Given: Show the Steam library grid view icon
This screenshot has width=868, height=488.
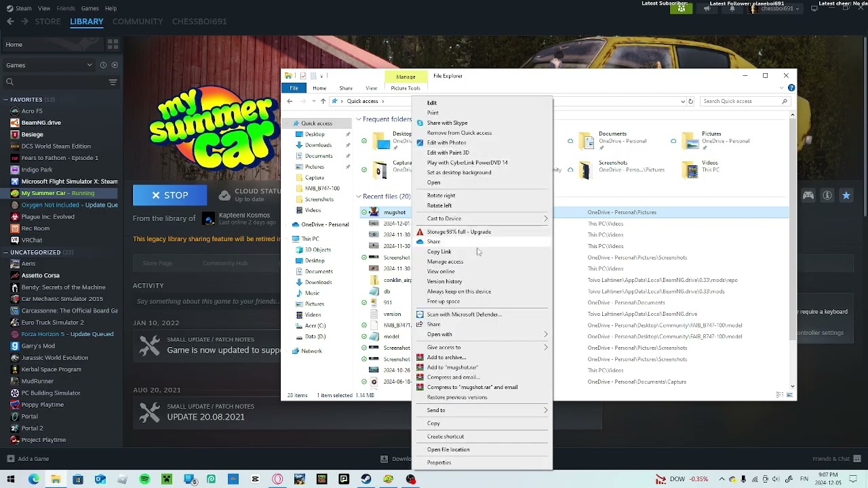Looking at the screenshot, I should [113, 44].
